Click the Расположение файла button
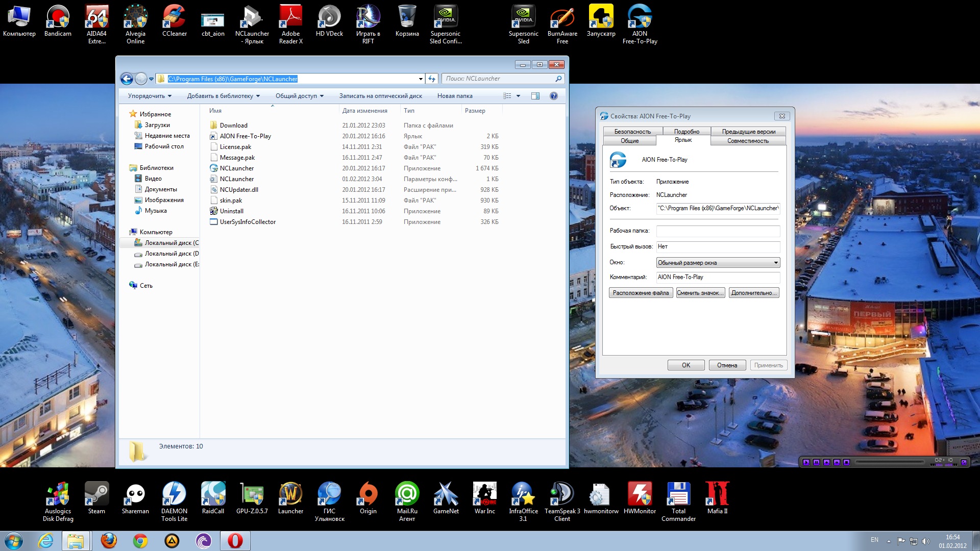980x551 pixels. point(641,293)
